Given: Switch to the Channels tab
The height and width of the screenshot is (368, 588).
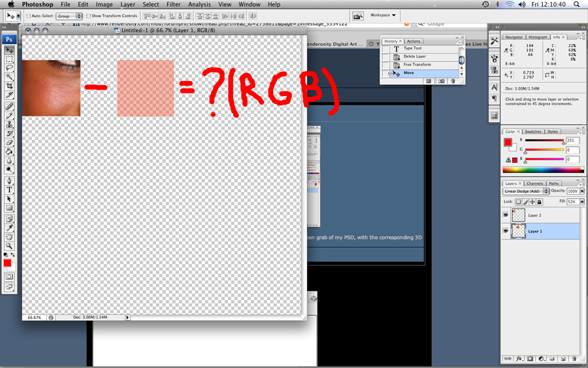Looking at the screenshot, I should [534, 184].
